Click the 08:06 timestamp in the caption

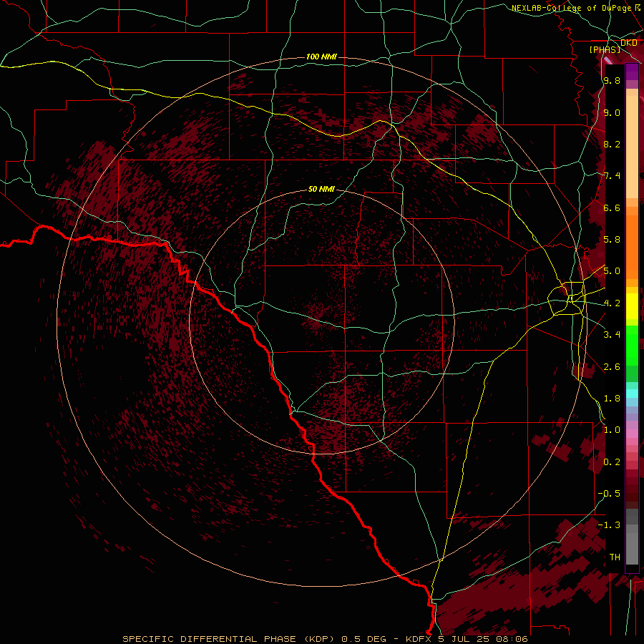[511, 639]
